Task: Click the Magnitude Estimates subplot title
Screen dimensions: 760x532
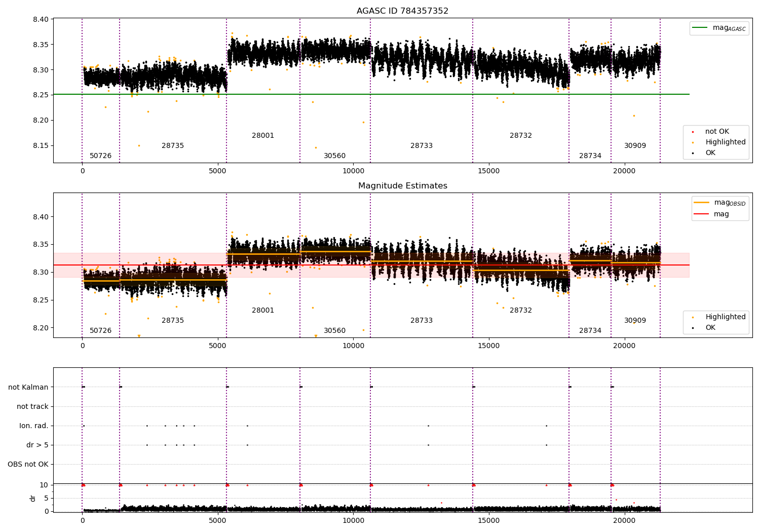Action: [402, 186]
